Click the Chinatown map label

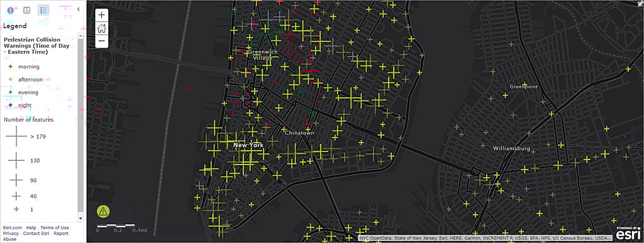299,133
